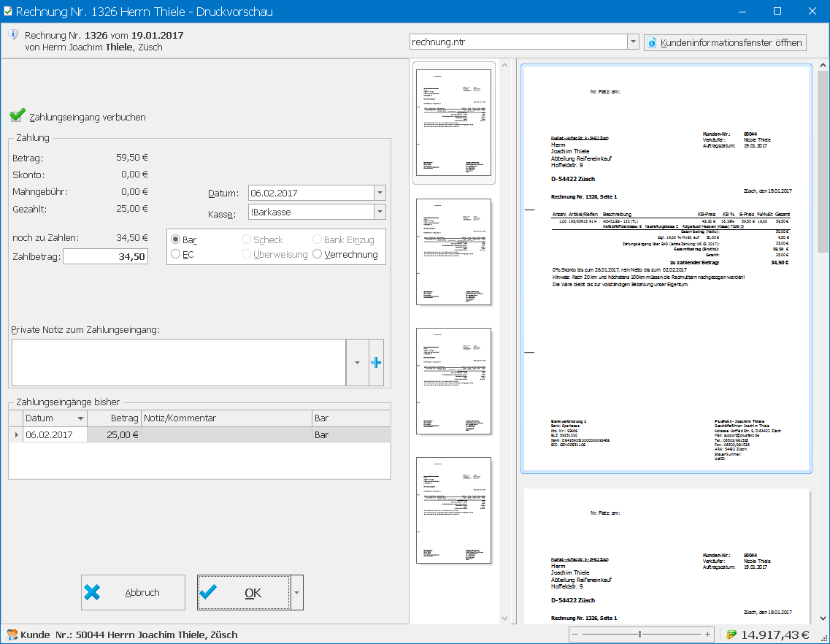Click the customer icon in status bar

(12, 635)
